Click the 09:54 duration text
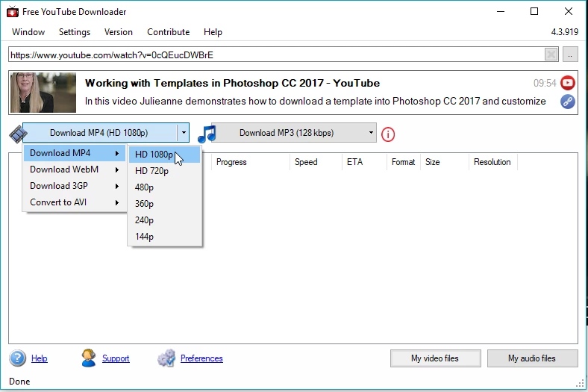The image size is (588, 392). [x=545, y=83]
